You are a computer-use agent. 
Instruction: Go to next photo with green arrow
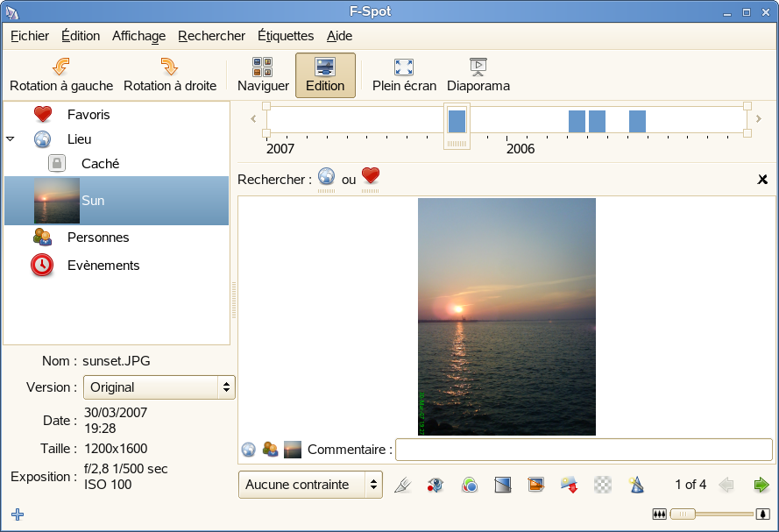(761, 485)
